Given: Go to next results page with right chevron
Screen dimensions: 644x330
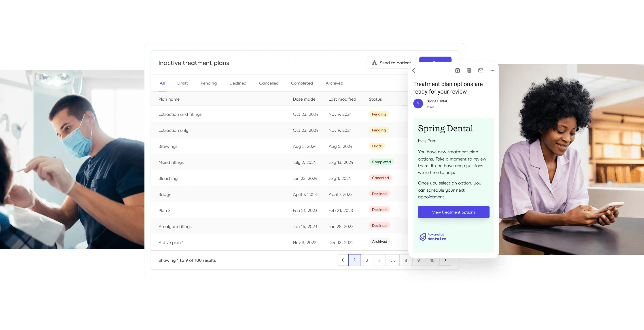Looking at the screenshot, I should pos(445,260).
